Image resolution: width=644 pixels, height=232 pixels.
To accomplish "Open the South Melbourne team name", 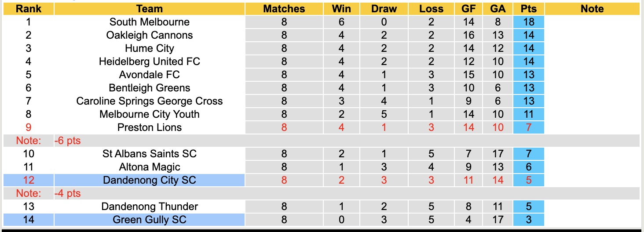I will (150, 22).
